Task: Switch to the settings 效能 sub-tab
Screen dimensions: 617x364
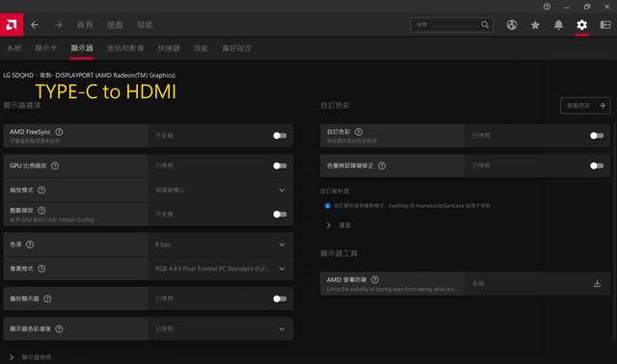Action: click(201, 48)
